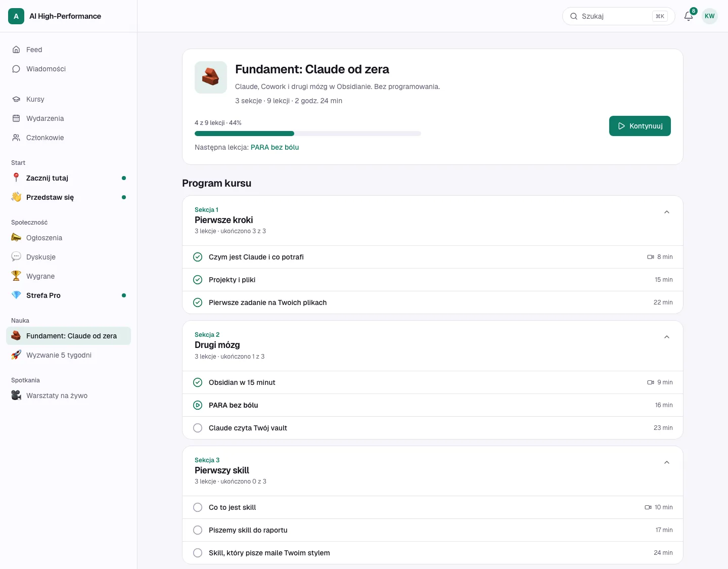Viewport: 728px width, 569px height.
Task: Go to Wiadomości in sidebar
Action: (x=68, y=69)
